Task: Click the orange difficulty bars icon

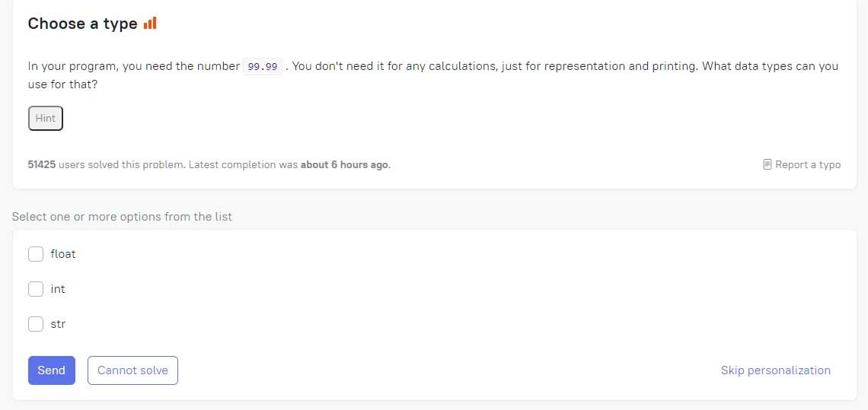Action: 150,24
